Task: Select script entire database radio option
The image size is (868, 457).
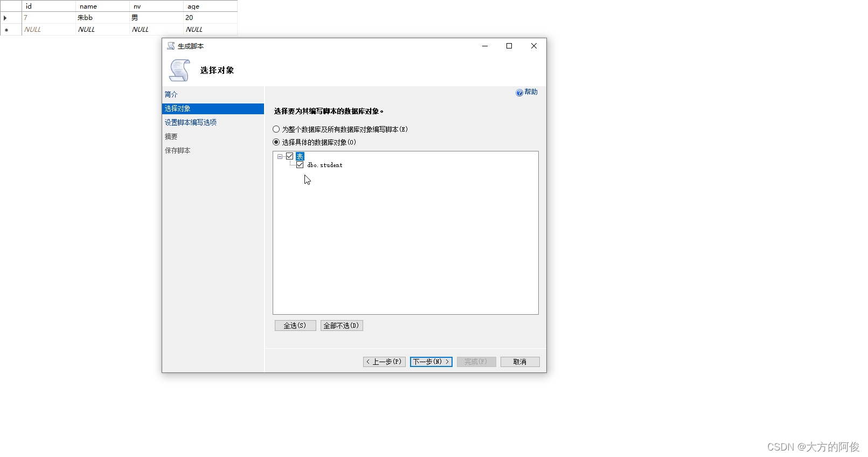Action: [x=276, y=129]
